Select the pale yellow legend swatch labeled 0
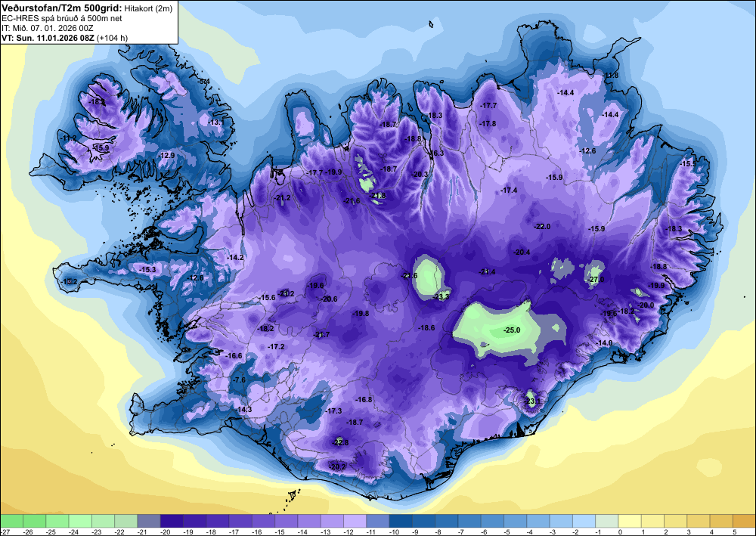The image size is (756, 536). [630, 521]
